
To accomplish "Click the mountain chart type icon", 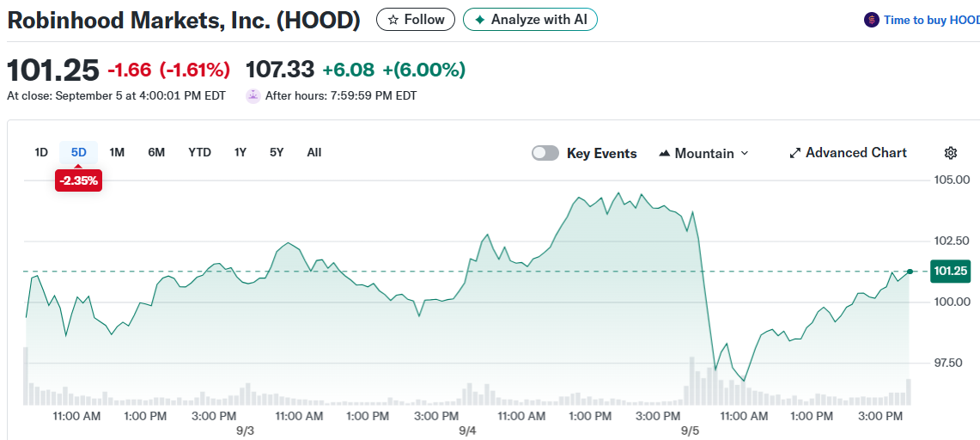I will pyautogui.click(x=665, y=154).
